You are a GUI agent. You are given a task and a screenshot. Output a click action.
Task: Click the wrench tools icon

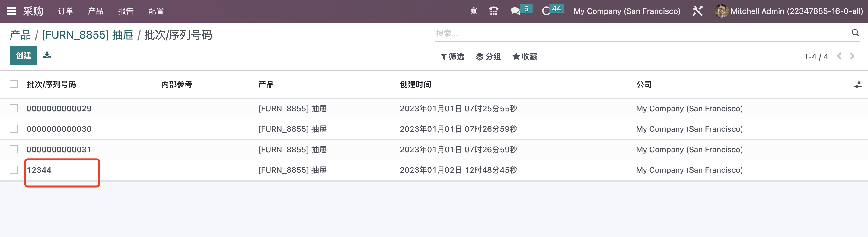click(x=697, y=11)
